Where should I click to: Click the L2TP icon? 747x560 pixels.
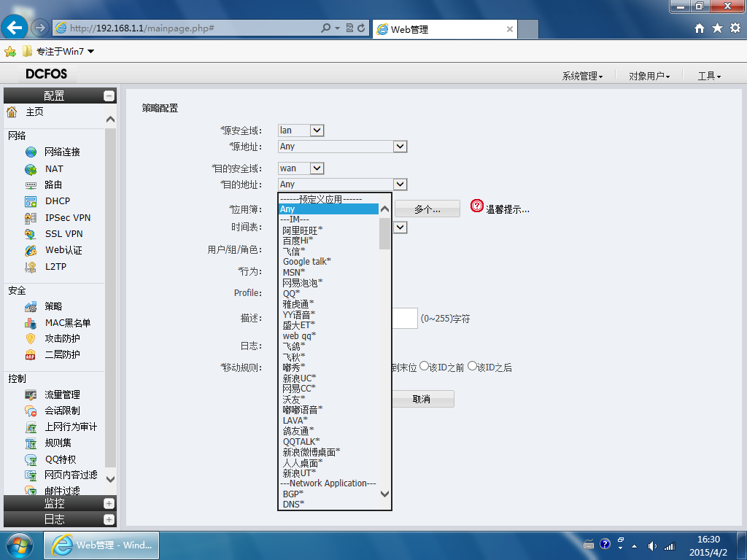[31, 267]
